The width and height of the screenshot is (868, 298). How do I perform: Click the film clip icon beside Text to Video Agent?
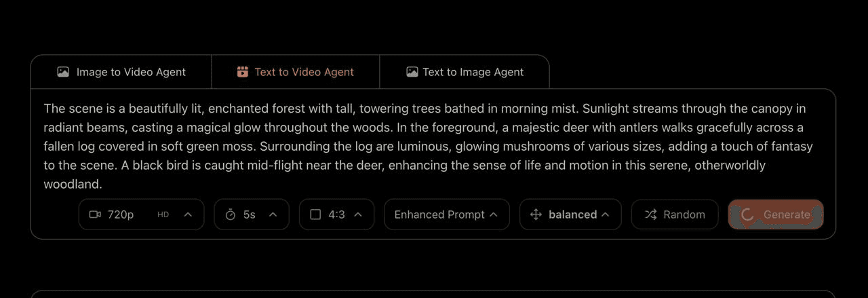pos(243,72)
